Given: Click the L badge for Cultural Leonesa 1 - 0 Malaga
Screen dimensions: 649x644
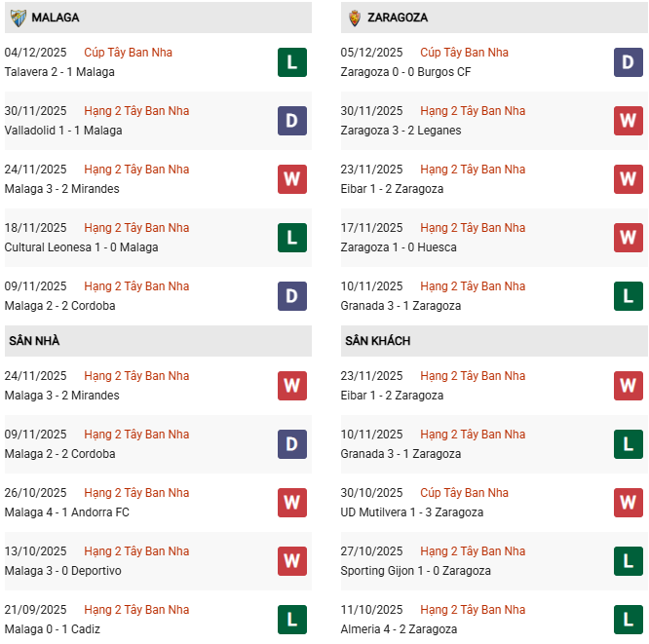Looking at the screenshot, I should coord(291,238).
